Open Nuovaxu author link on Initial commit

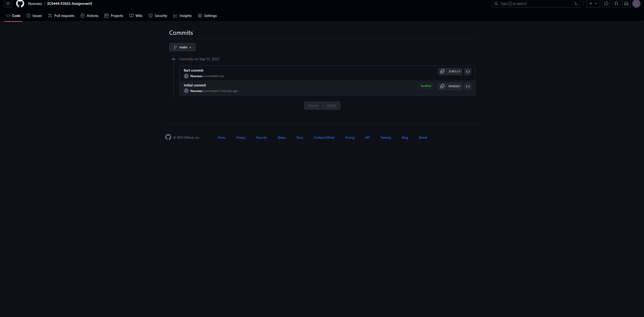tap(196, 91)
